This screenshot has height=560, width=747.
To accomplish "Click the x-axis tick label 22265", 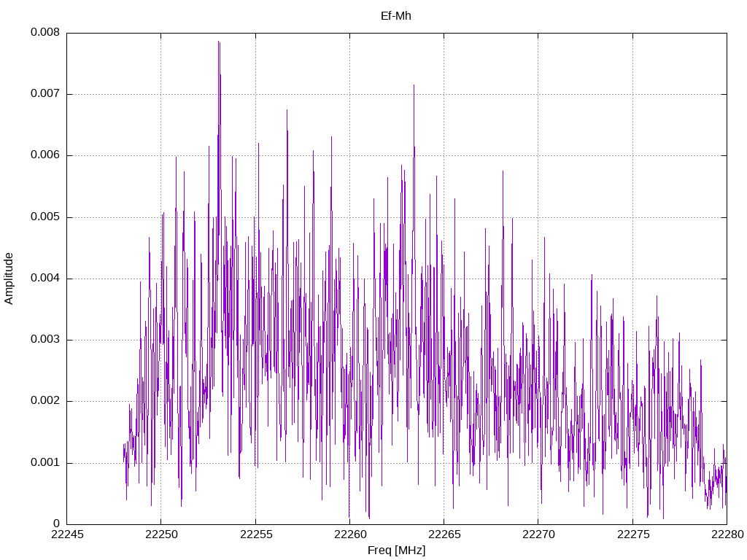I will (444, 534).
